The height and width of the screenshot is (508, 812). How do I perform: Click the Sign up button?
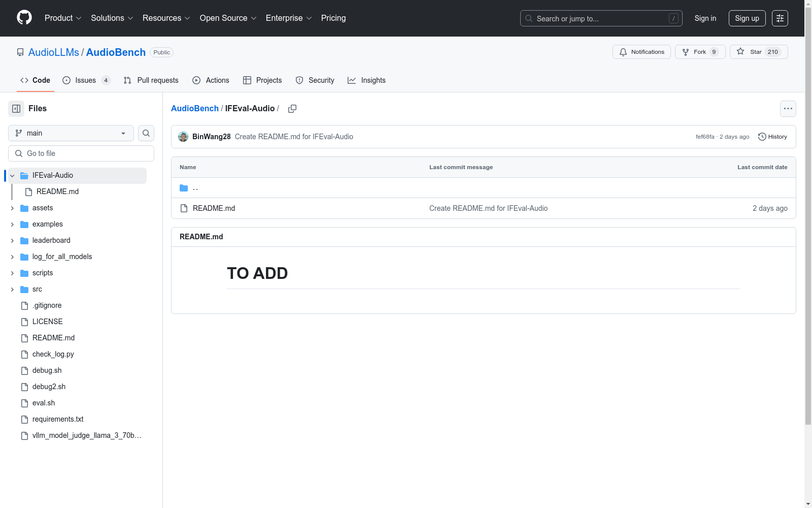coord(747,18)
